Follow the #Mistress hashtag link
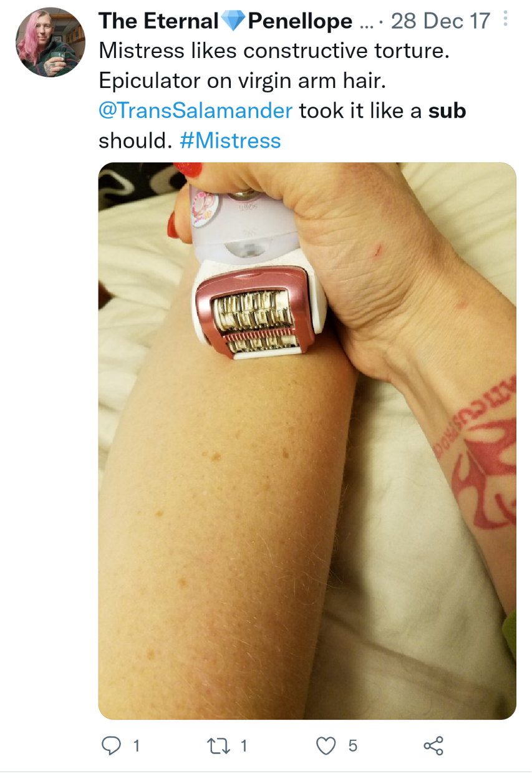The height and width of the screenshot is (784, 532). click(230, 140)
